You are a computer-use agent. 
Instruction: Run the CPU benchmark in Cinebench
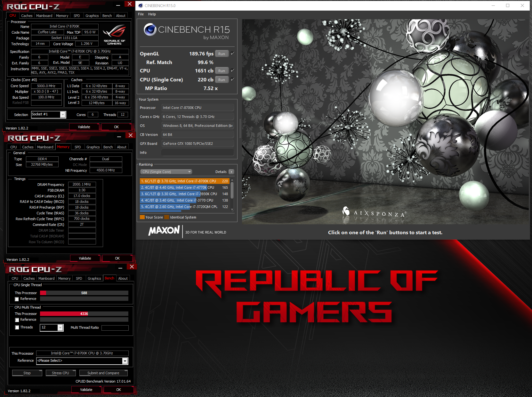pyautogui.click(x=222, y=71)
